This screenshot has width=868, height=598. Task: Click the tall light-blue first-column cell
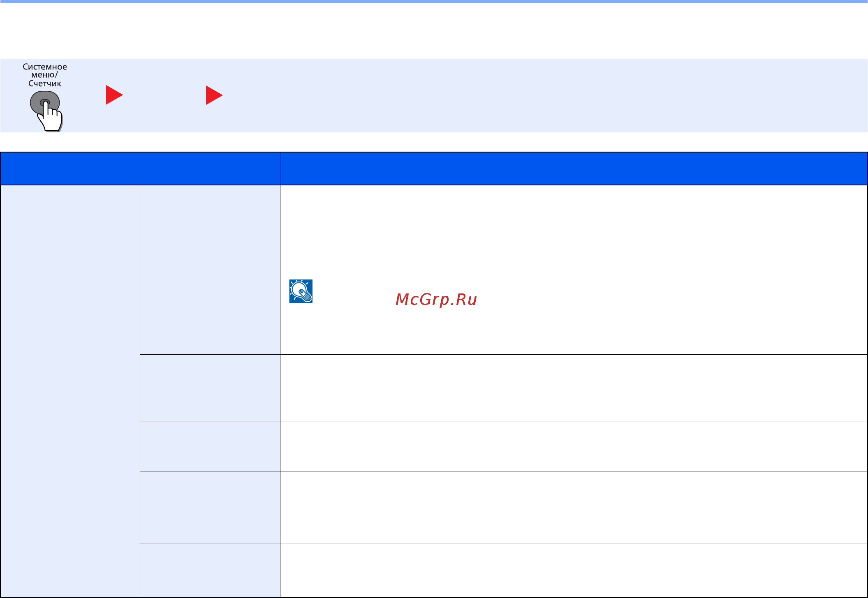coord(70,391)
